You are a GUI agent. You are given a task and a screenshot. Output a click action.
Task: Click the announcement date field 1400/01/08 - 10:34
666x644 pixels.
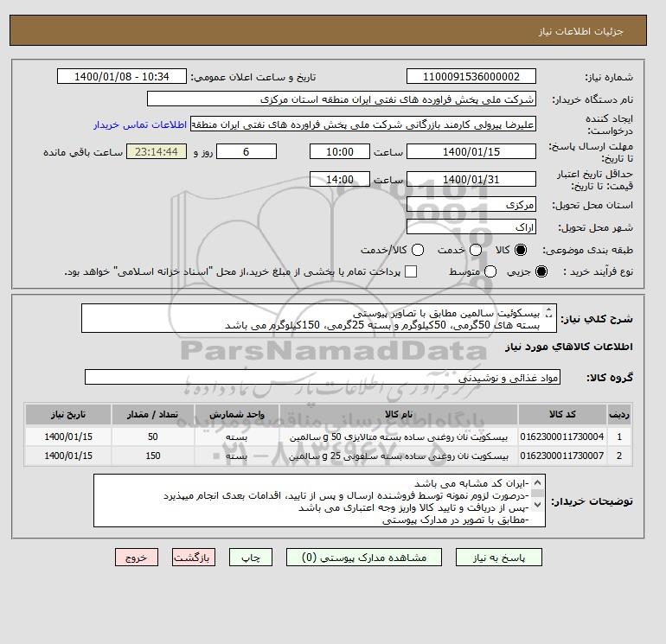click(122, 76)
